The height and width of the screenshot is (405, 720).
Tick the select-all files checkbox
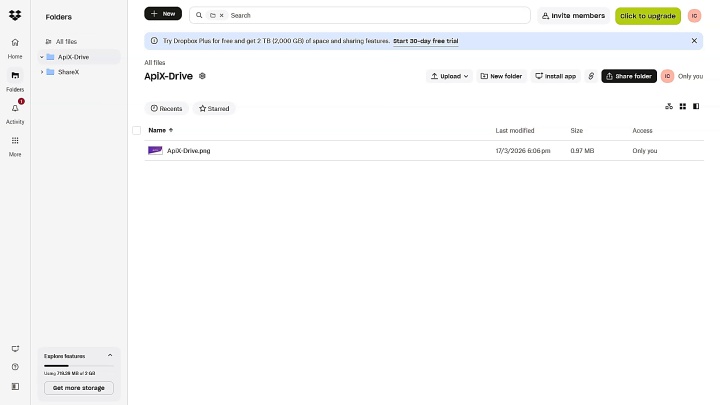tap(136, 130)
